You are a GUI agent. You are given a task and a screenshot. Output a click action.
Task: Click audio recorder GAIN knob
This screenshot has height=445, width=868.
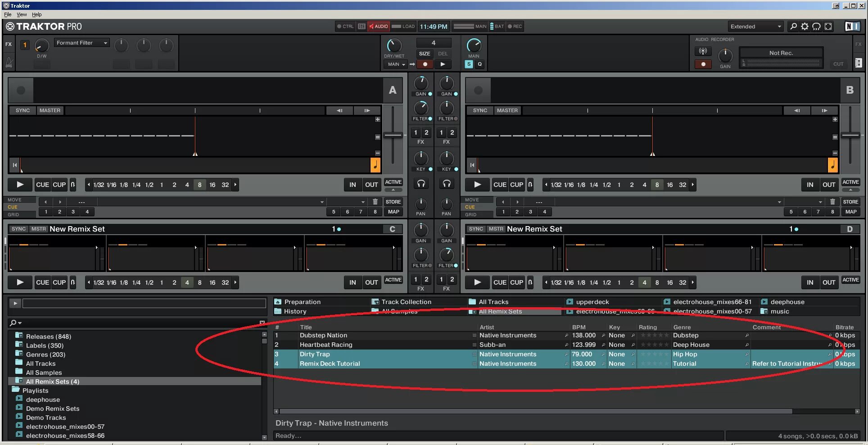725,55
